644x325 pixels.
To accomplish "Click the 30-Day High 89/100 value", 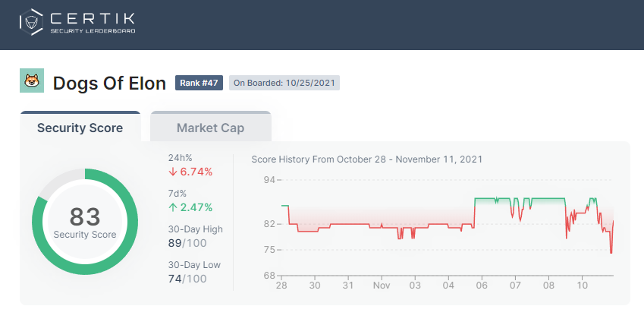I will (x=187, y=243).
